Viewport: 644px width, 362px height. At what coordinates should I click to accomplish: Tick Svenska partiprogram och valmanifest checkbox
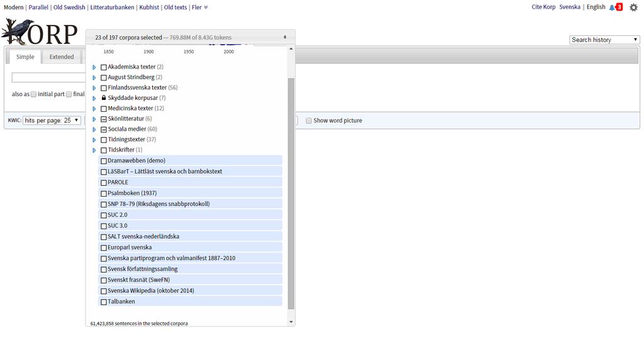104,258
